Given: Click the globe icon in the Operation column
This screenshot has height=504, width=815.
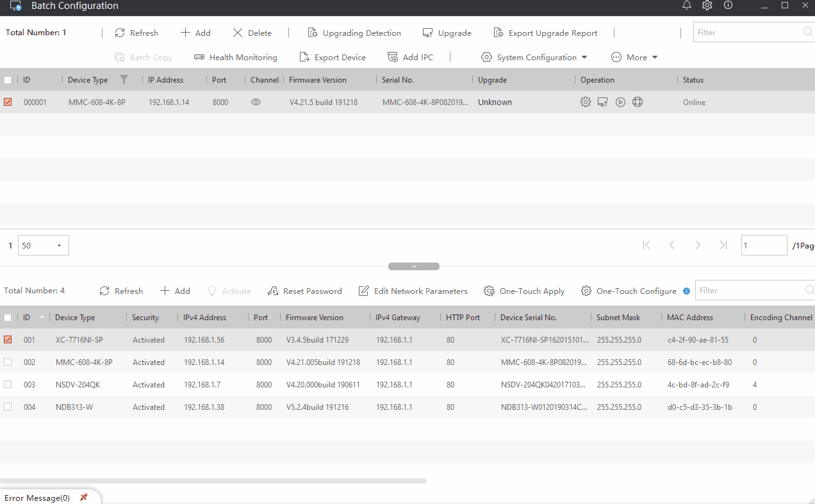Looking at the screenshot, I should click(638, 102).
